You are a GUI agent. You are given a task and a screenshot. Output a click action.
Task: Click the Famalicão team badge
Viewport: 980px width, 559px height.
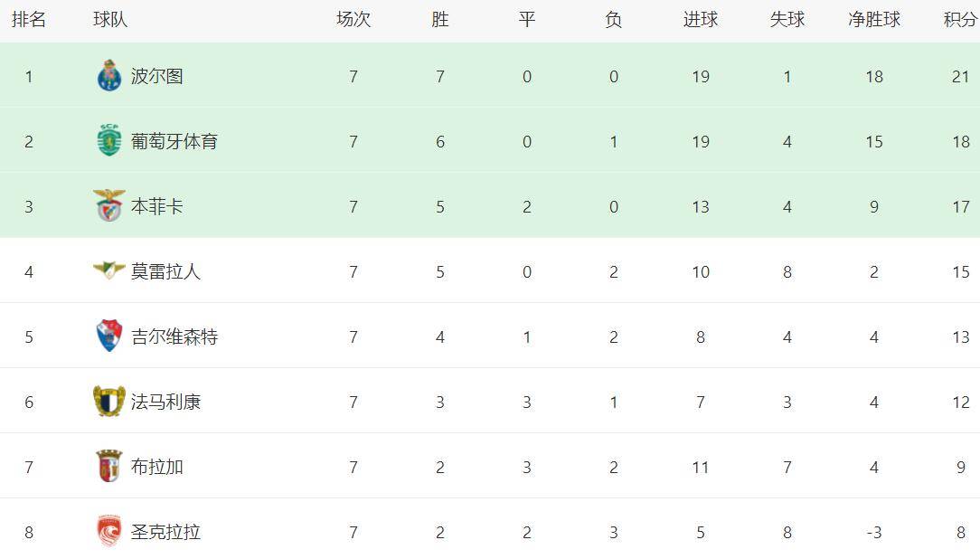click(109, 402)
